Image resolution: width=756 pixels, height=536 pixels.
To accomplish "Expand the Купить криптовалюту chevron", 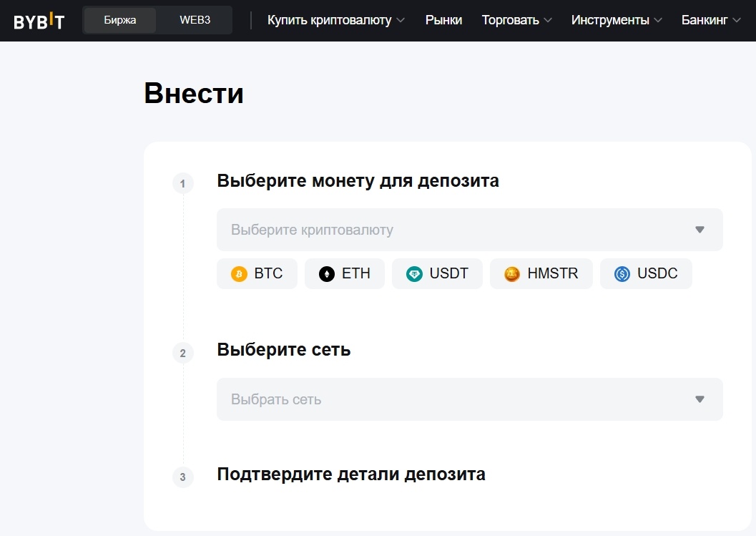I will pyautogui.click(x=401, y=20).
